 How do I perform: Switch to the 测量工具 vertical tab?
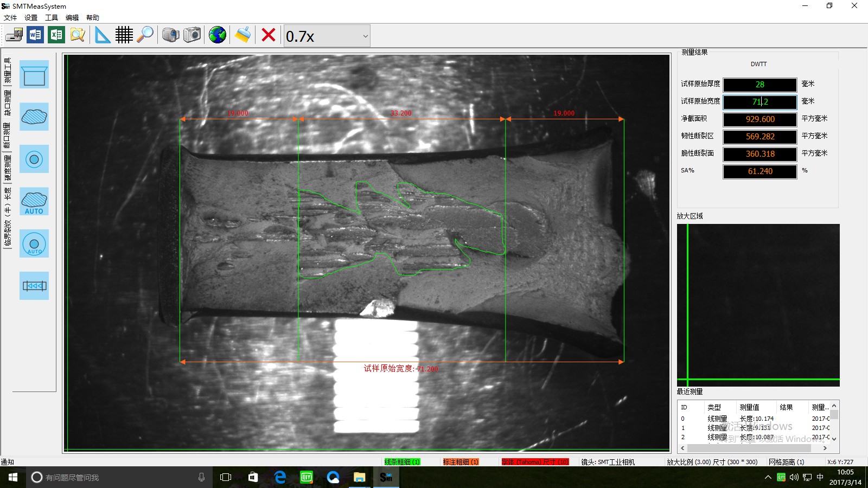(x=7, y=70)
